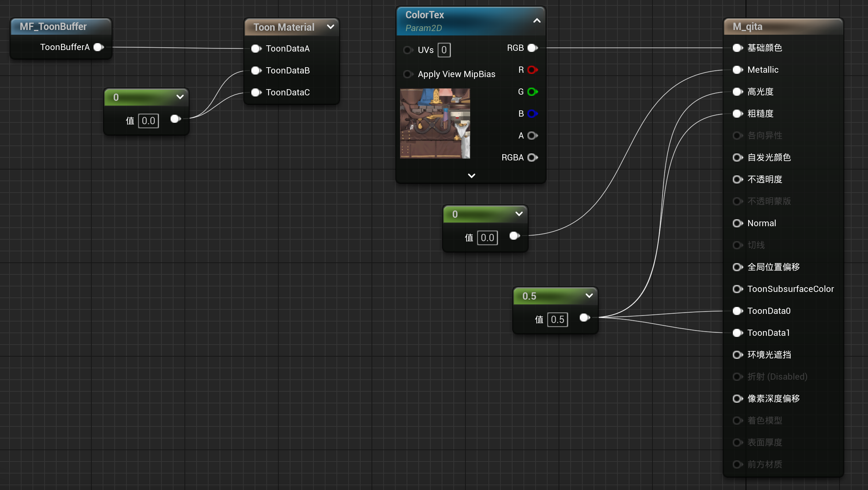
Task: Click the ToonSubsurfaceColor input pin
Action: coord(738,289)
